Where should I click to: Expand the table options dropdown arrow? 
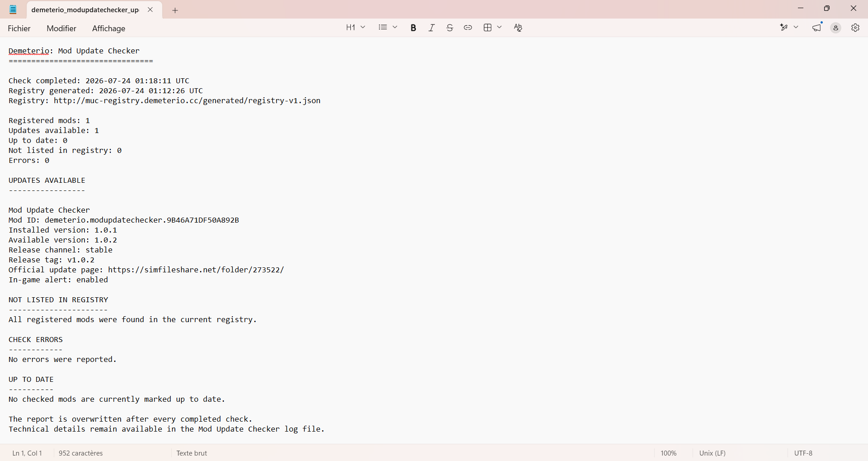(500, 28)
